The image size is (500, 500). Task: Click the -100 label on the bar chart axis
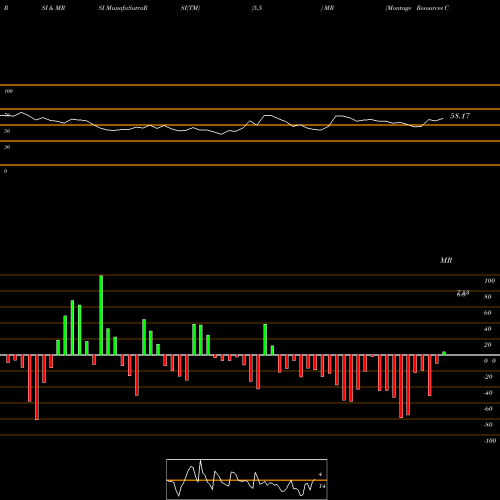490,441
